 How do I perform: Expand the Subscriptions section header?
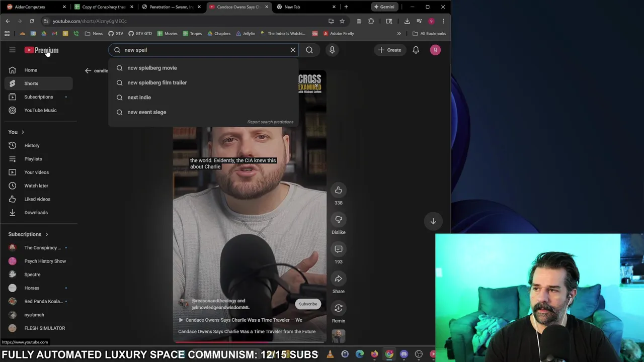point(28,234)
